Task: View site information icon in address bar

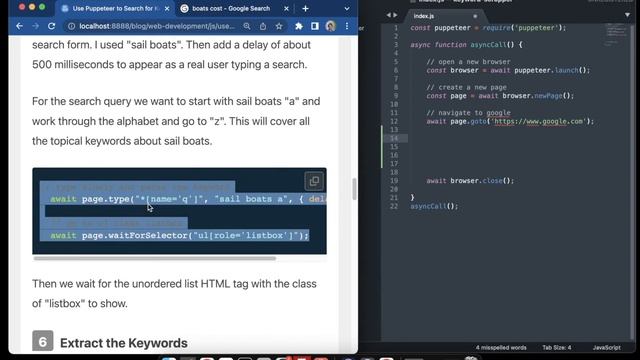Action: pyautogui.click(x=71, y=26)
